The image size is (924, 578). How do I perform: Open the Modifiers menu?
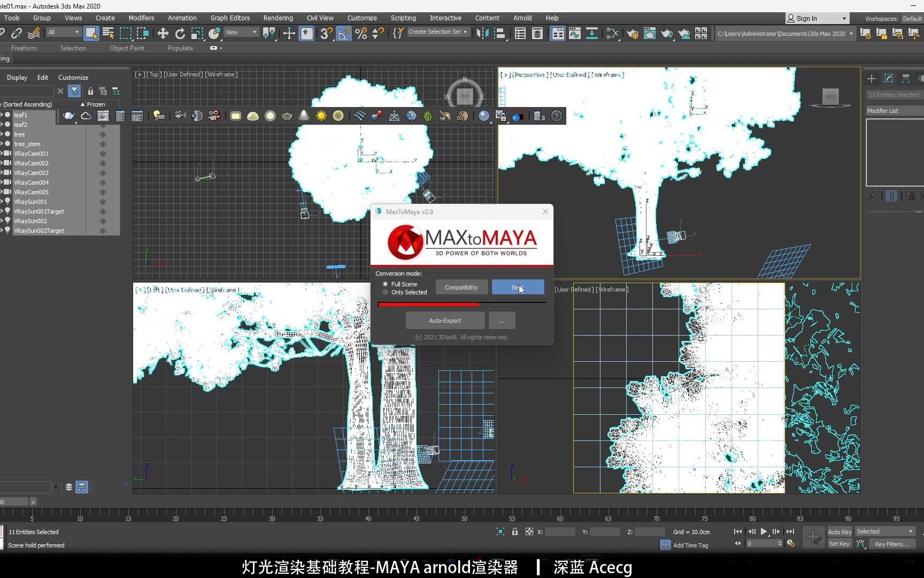point(141,18)
